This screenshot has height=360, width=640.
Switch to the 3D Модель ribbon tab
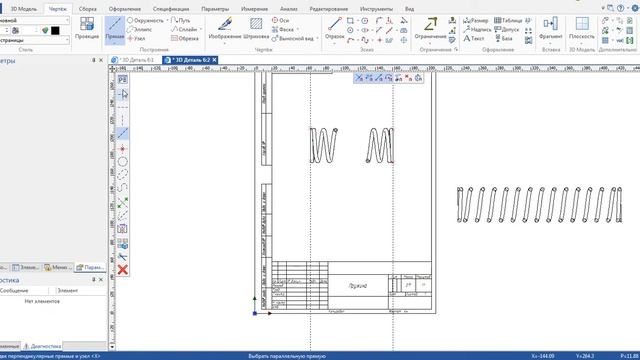tap(24, 9)
